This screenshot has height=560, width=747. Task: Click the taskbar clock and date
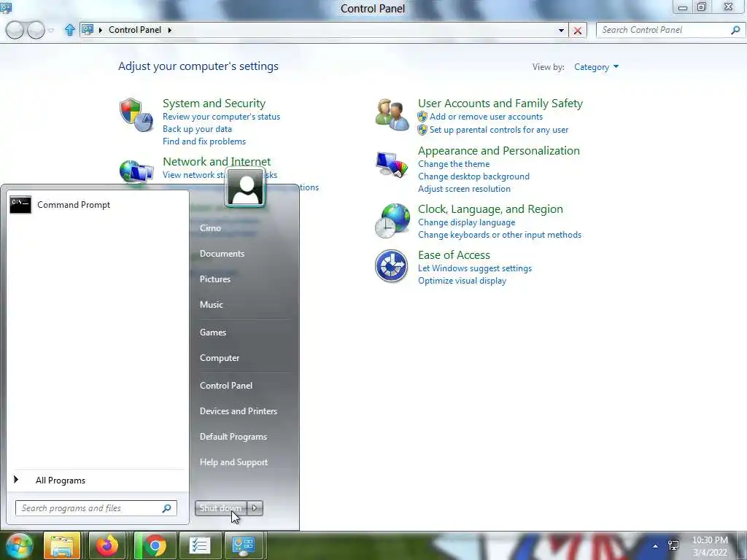710,546
